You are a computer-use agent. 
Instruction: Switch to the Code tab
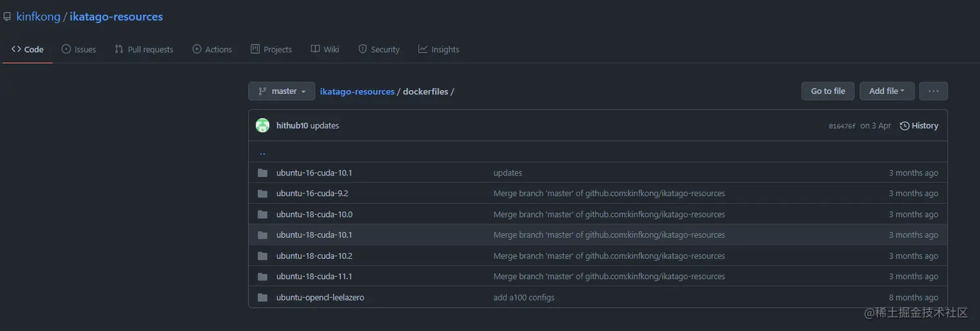[x=27, y=49]
